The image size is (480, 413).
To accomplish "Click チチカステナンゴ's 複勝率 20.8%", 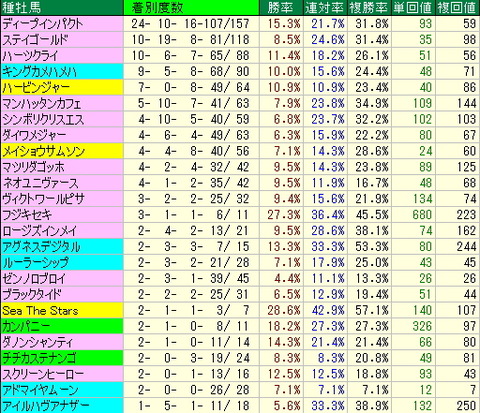I will coord(372,358).
